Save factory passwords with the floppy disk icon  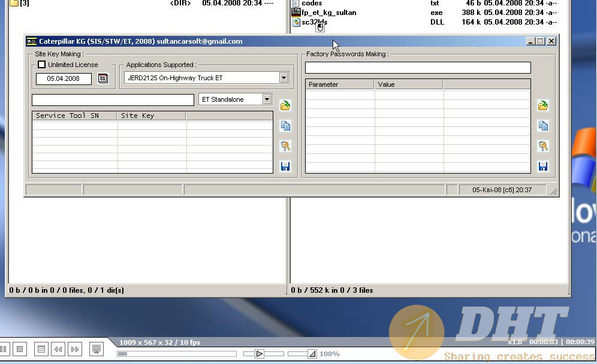click(x=543, y=166)
